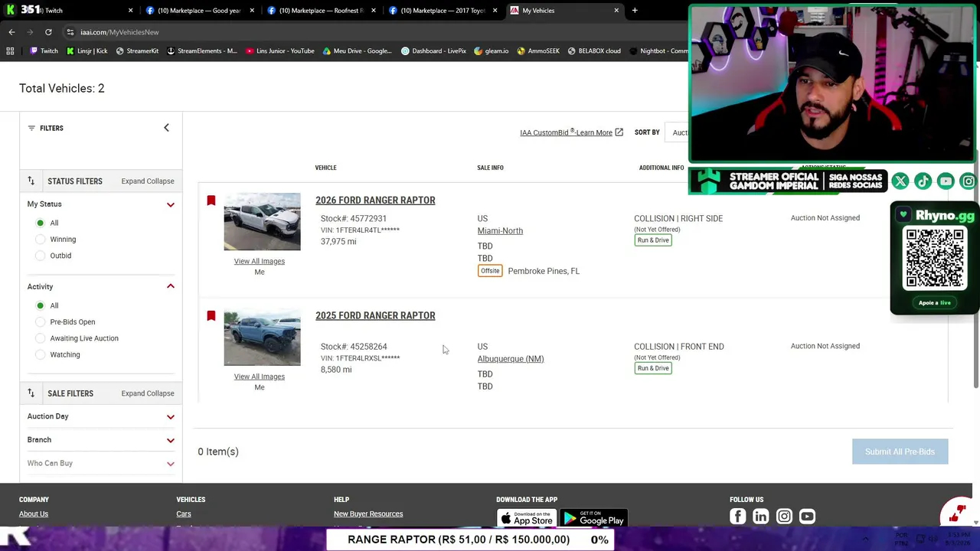
Task: Open the New Buyer Resources footer link
Action: [x=368, y=514]
